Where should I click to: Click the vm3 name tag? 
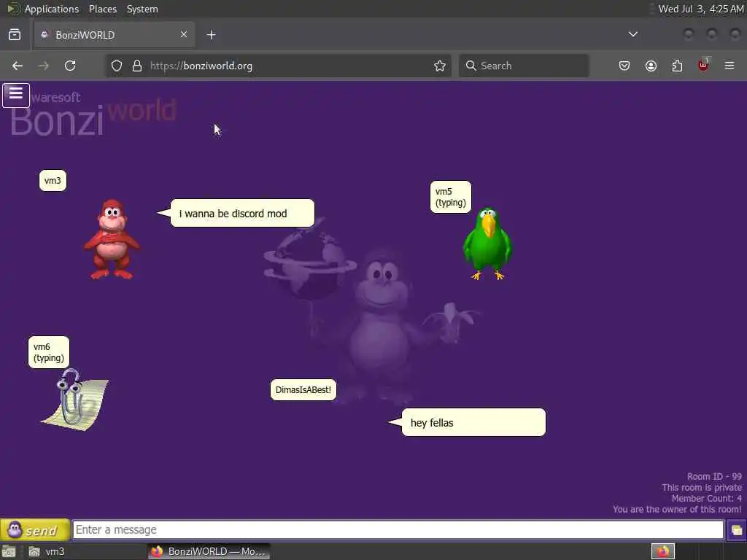click(53, 181)
